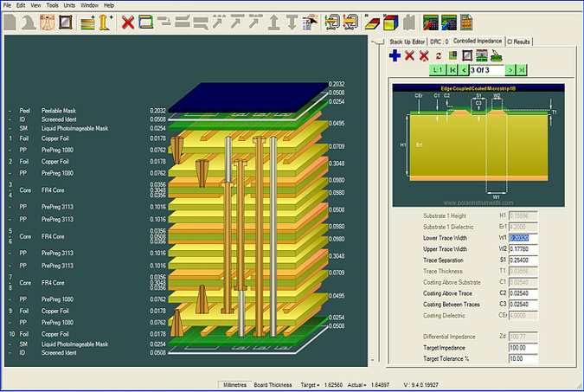This screenshot has height=392, width=584.
Task: Jump to the first structure with |< button
Action: click(452, 69)
